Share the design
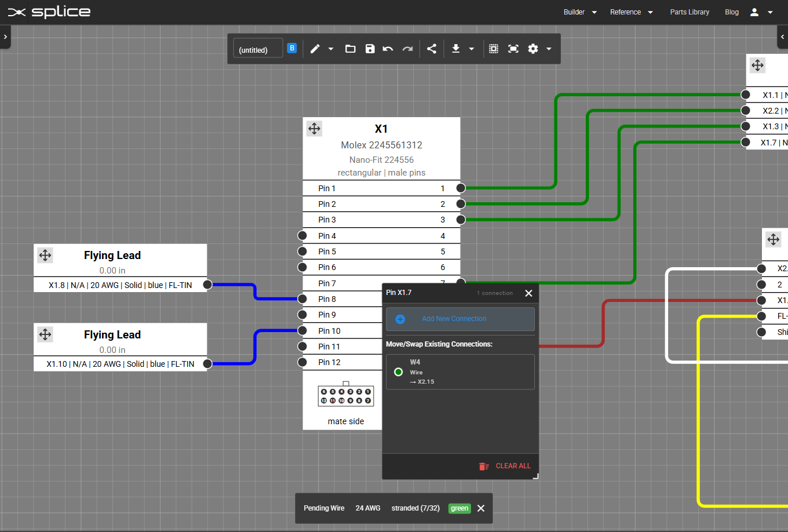The width and height of the screenshot is (788, 532). (x=431, y=49)
